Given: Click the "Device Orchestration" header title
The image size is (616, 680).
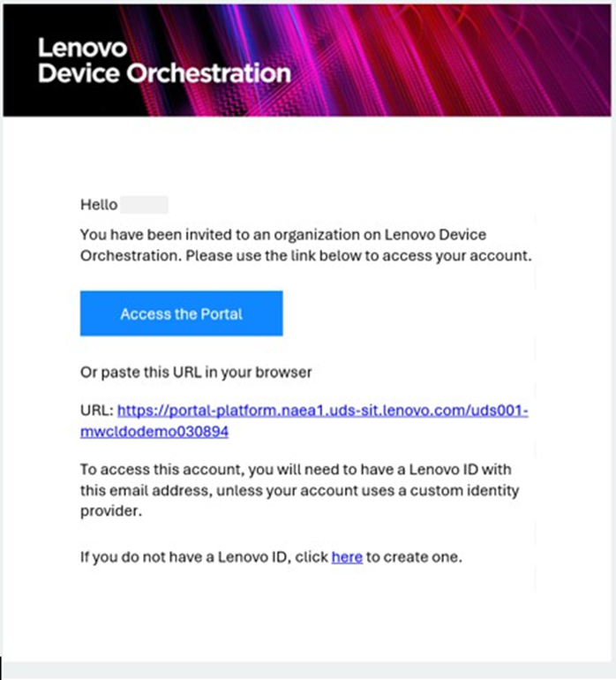Looking at the screenshot, I should pos(164,73).
